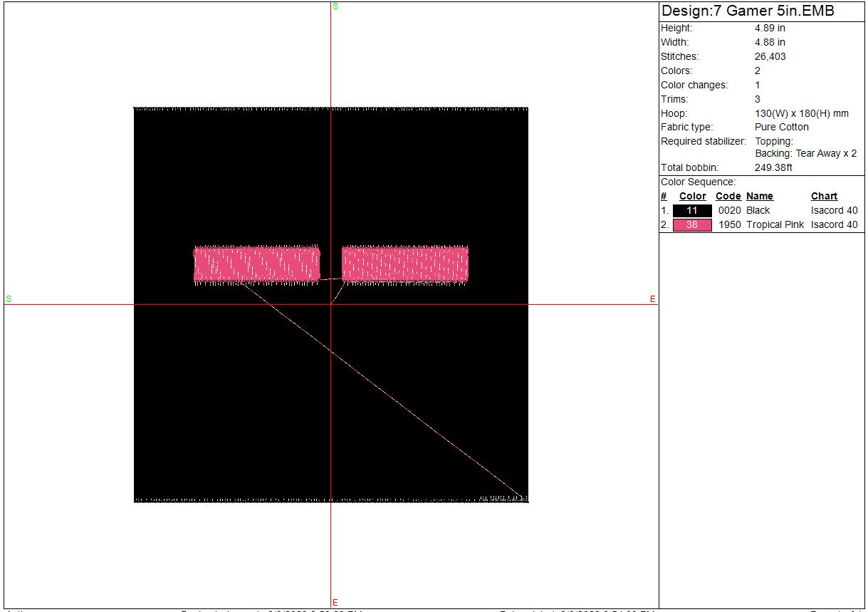Click the Color column header
The height and width of the screenshot is (612, 868).
tap(692, 197)
